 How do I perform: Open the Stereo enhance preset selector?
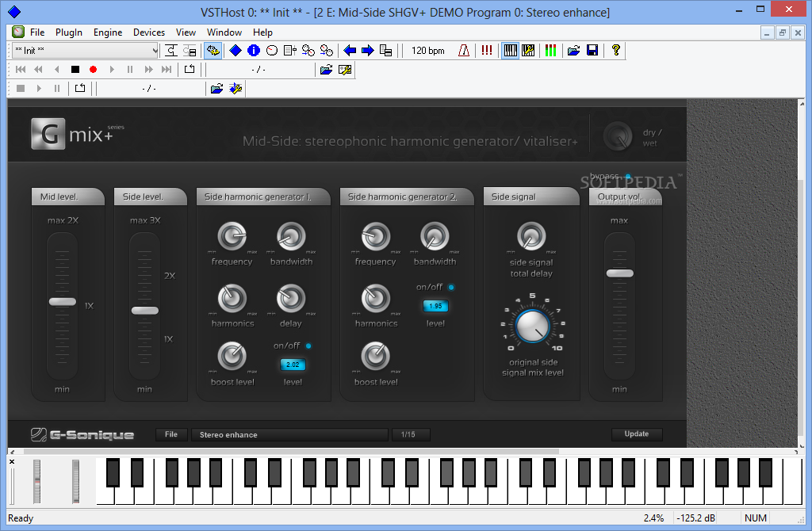(x=289, y=435)
